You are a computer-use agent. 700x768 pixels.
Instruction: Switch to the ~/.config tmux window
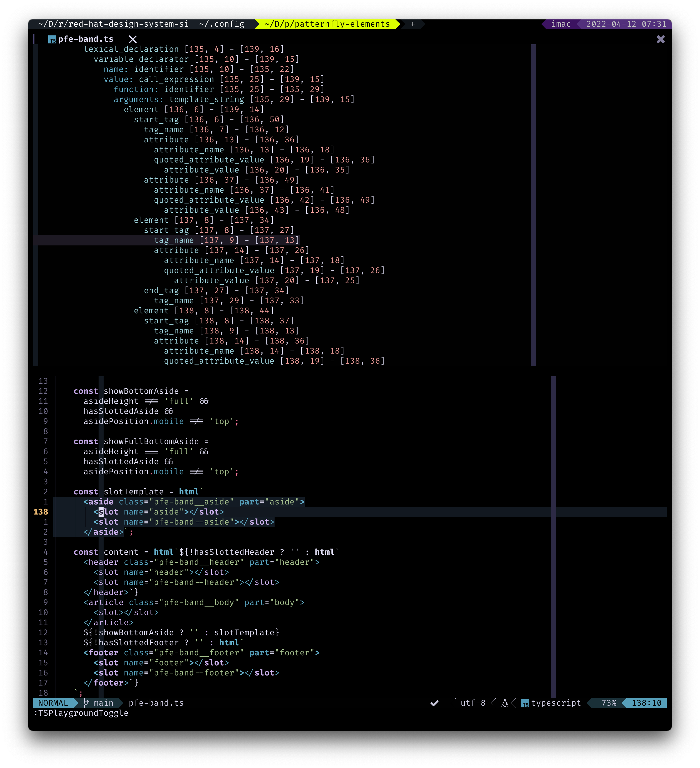coord(222,24)
